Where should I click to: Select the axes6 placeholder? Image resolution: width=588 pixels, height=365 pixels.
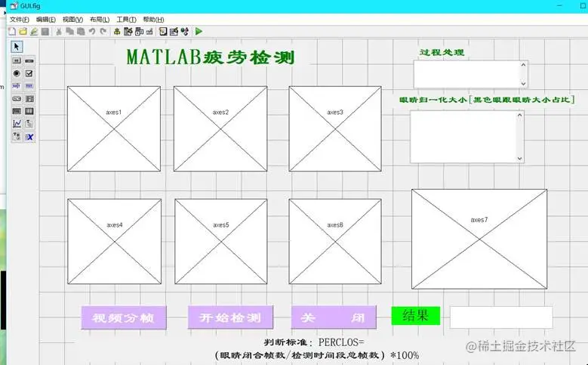pos(335,242)
